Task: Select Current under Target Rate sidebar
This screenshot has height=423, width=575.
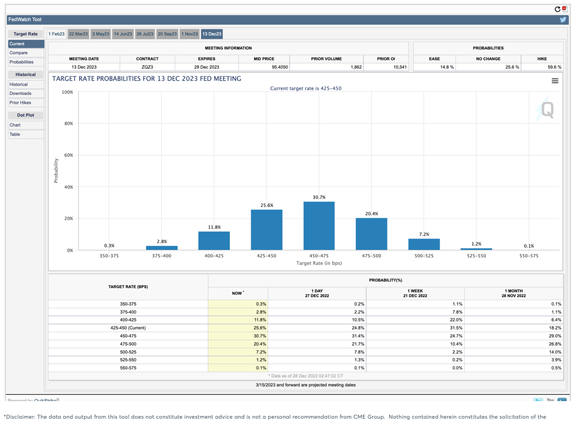Action: (x=26, y=44)
